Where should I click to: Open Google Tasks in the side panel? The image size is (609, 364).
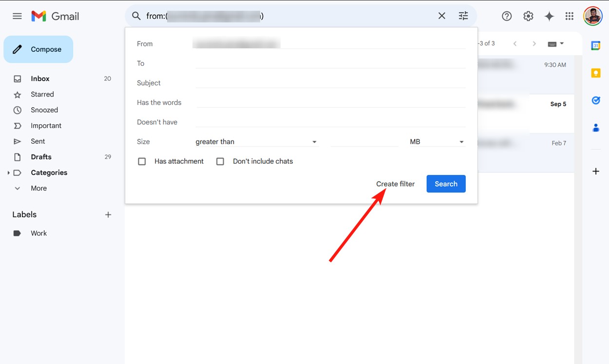(596, 100)
